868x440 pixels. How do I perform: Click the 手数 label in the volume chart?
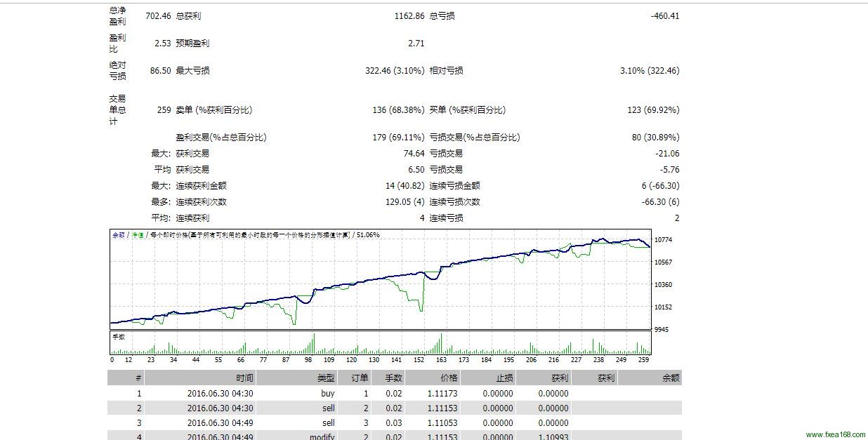pyautogui.click(x=119, y=337)
